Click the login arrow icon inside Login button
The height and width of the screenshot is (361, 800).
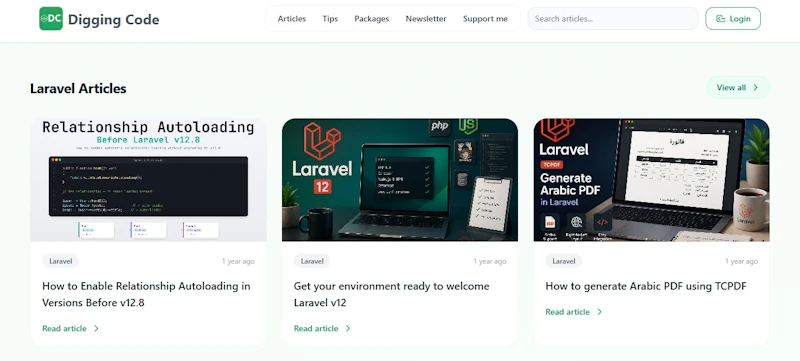click(720, 19)
